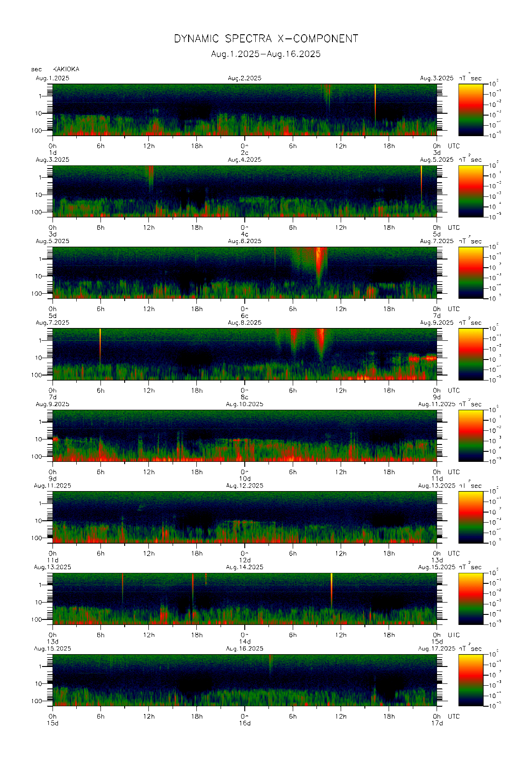Screen dimensions: 532x767
Task: Click the fifth row's colorbar
Action: [470, 435]
